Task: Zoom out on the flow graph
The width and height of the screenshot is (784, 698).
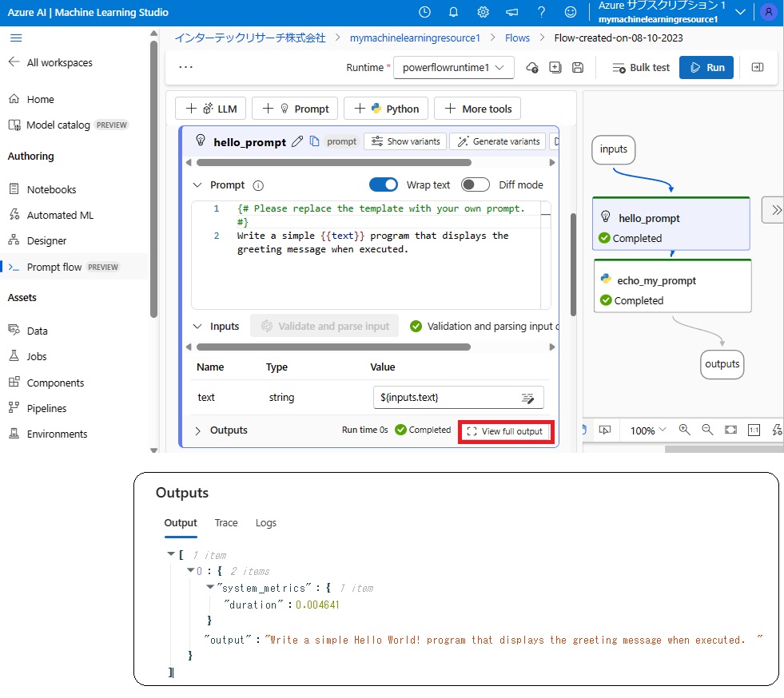Action: pos(707,430)
